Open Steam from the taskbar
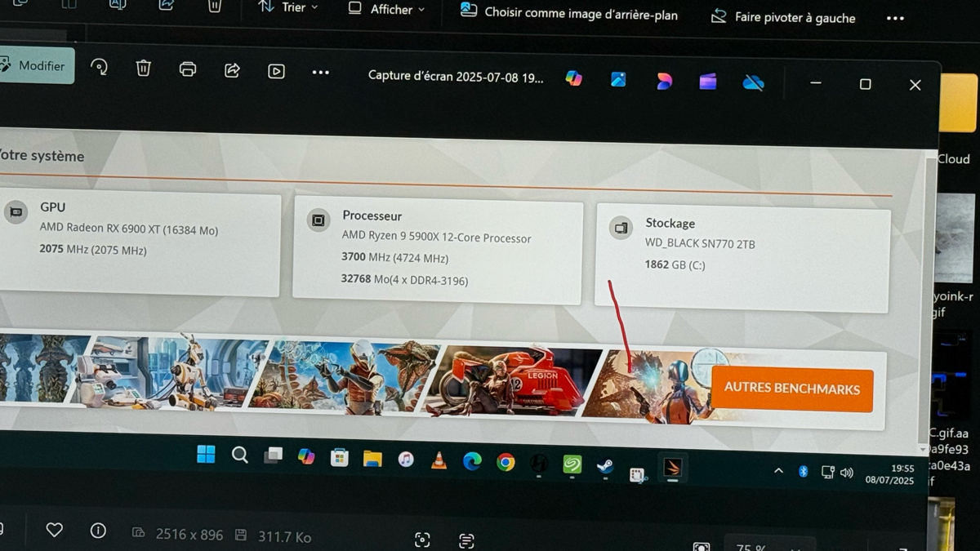Screen dimensions: 980x551 coord(605,466)
